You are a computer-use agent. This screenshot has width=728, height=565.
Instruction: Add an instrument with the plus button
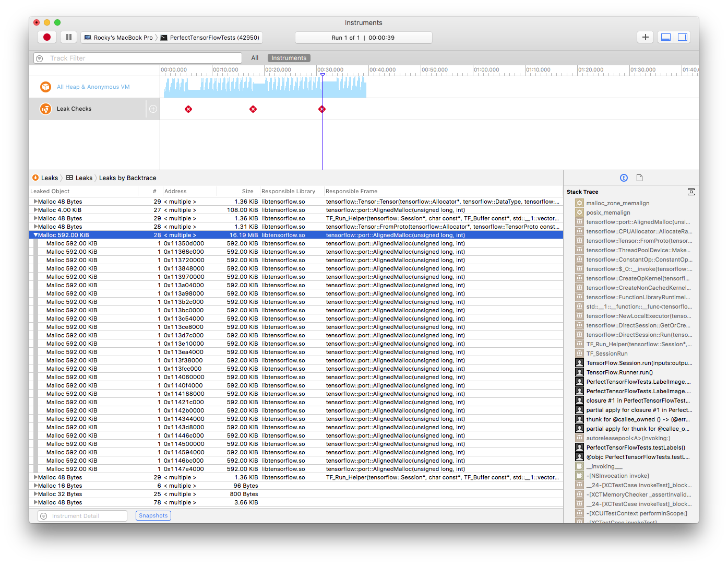[x=646, y=37]
